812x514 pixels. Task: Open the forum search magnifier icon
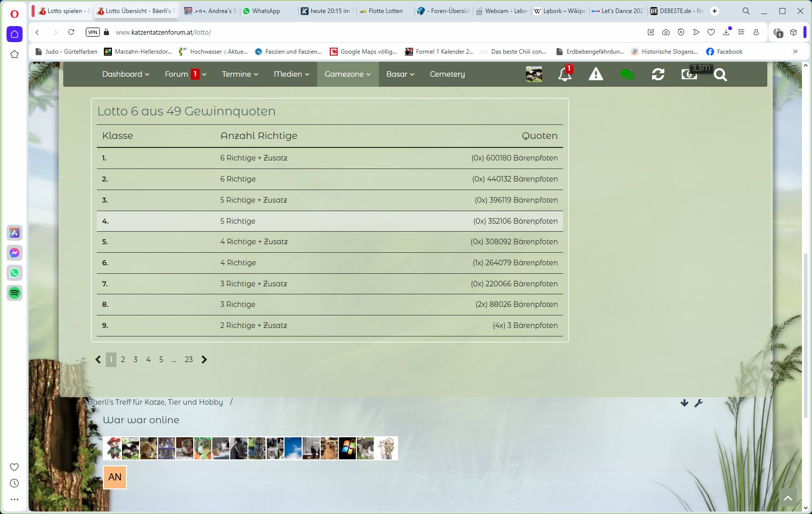(720, 75)
